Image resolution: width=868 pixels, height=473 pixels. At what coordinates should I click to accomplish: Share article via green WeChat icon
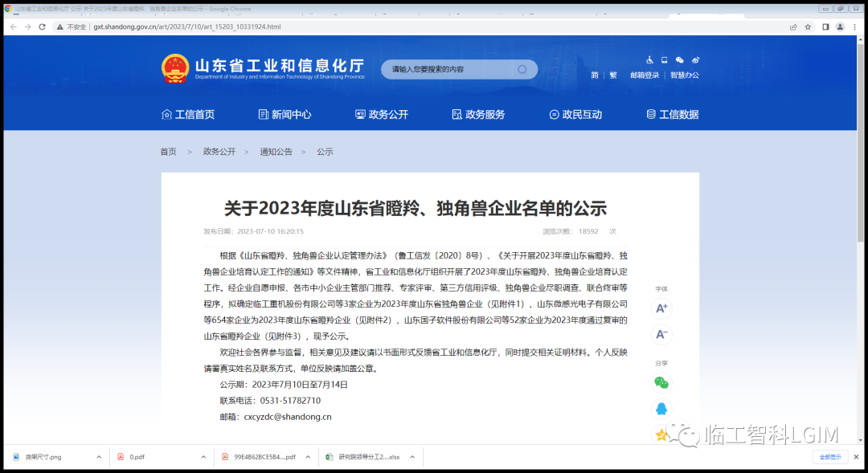[x=661, y=383]
